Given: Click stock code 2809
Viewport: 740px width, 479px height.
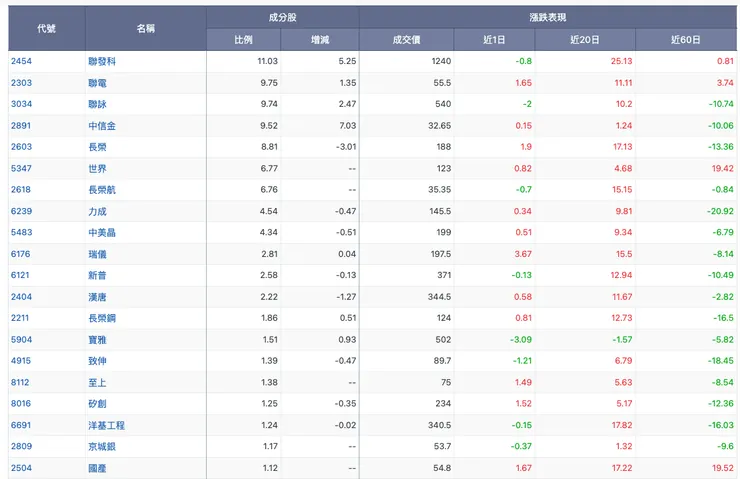Looking at the screenshot, I should point(21,446).
